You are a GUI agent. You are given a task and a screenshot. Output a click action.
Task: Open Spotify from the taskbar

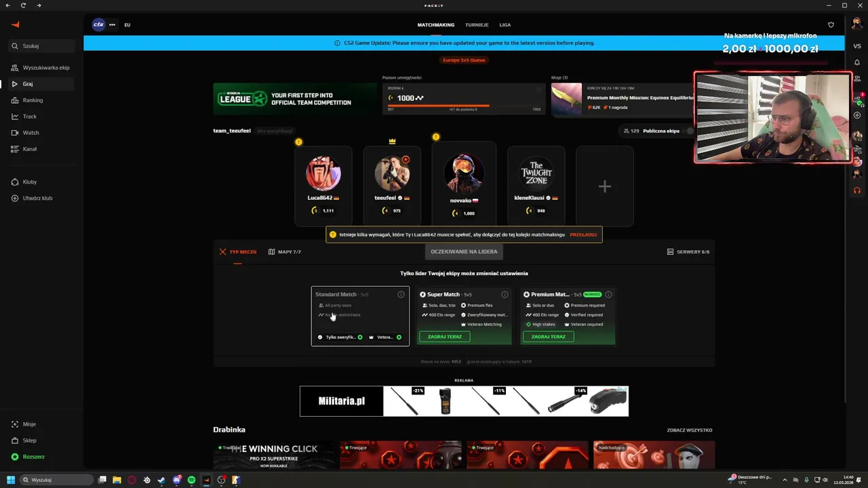click(191, 480)
